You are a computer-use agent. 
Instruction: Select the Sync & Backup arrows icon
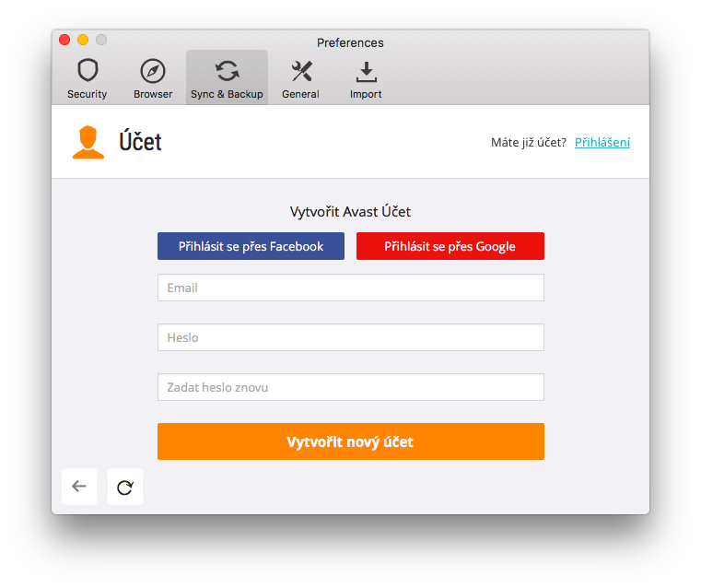[227, 71]
